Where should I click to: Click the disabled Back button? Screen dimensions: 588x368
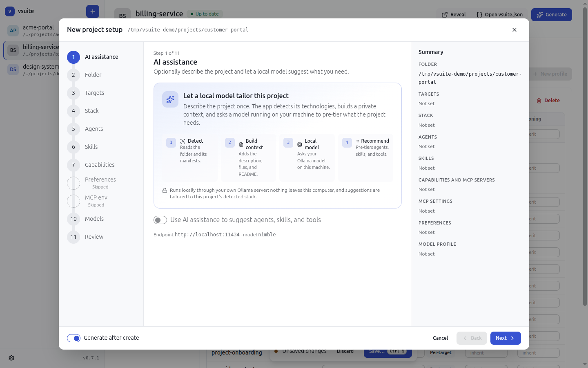(472, 338)
